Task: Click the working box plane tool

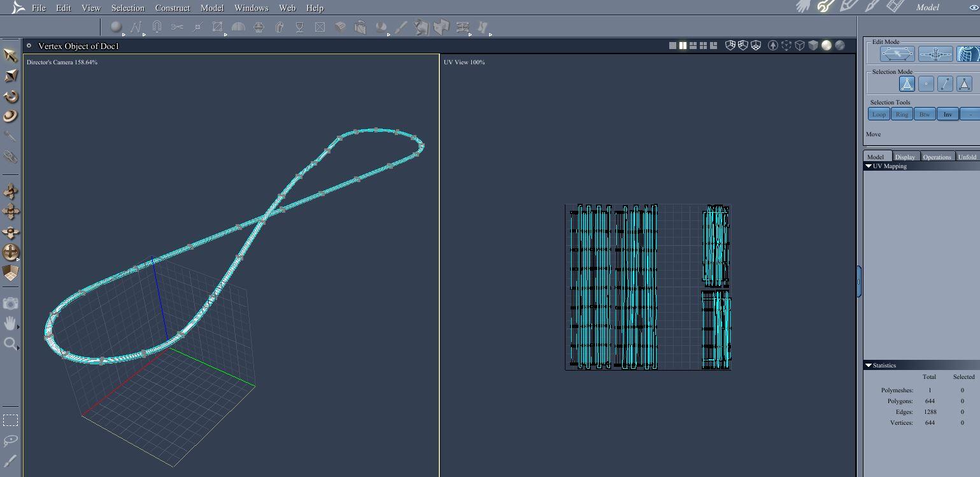Action: 10,273
